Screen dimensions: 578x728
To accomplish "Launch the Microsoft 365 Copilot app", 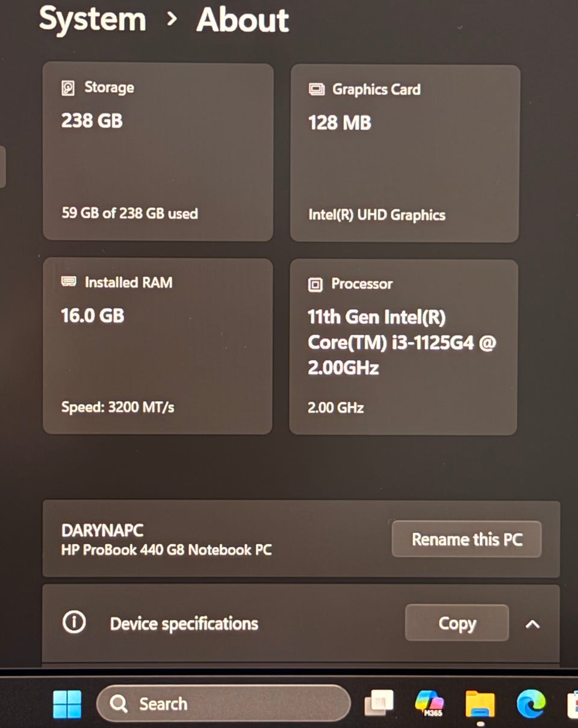I will click(x=429, y=703).
